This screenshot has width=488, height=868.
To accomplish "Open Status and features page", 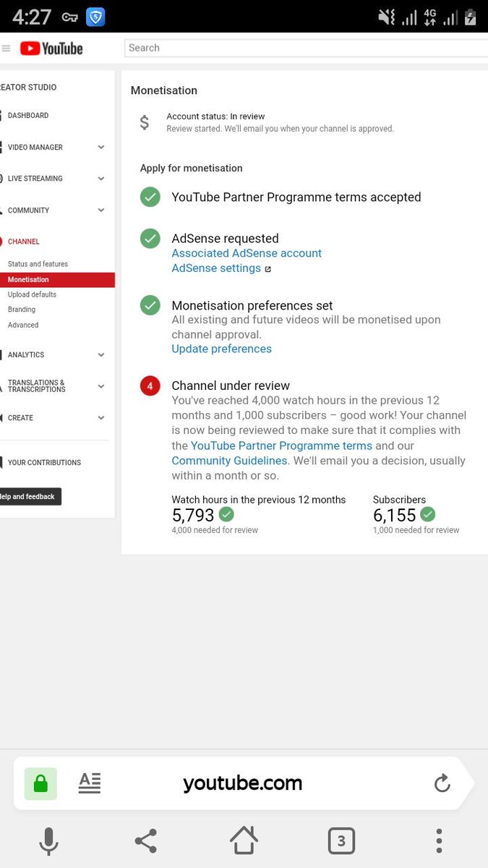I will tap(38, 264).
